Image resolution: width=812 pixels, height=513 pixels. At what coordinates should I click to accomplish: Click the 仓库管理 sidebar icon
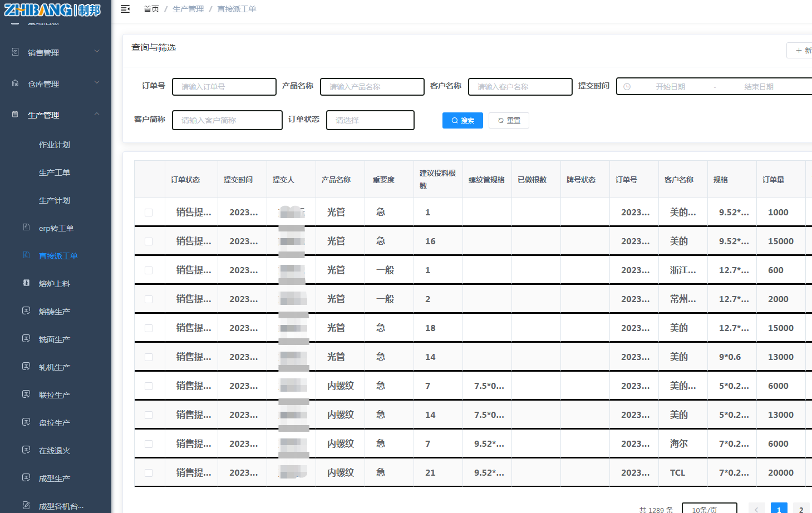pyautogui.click(x=16, y=83)
